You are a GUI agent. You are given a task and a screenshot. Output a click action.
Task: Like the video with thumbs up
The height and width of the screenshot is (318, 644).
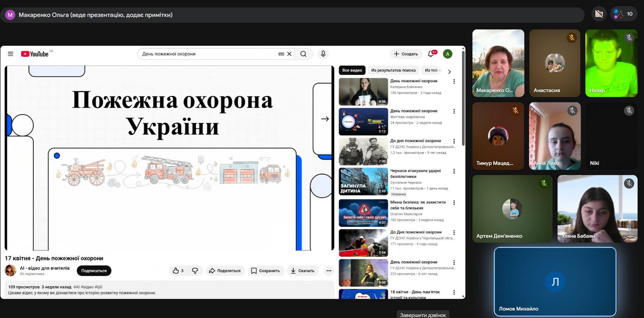tap(178, 271)
